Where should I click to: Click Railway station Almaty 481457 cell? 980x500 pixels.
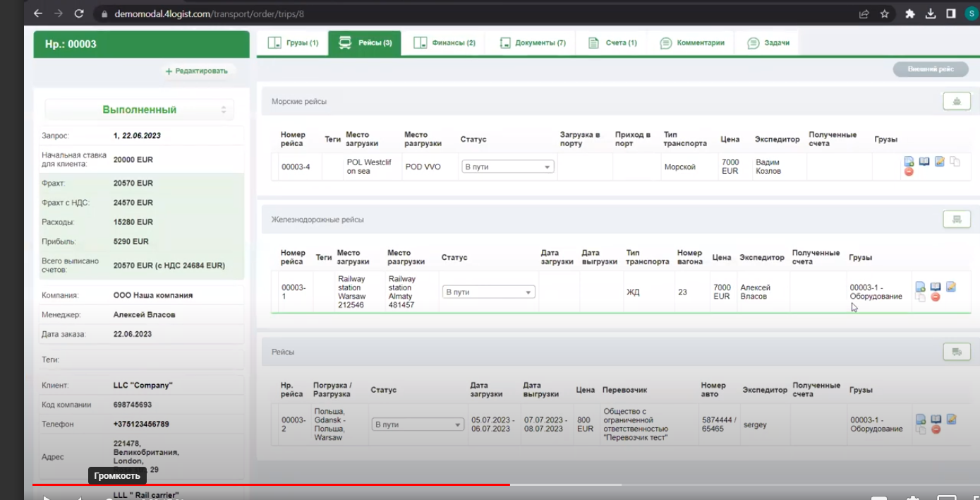[x=402, y=292]
